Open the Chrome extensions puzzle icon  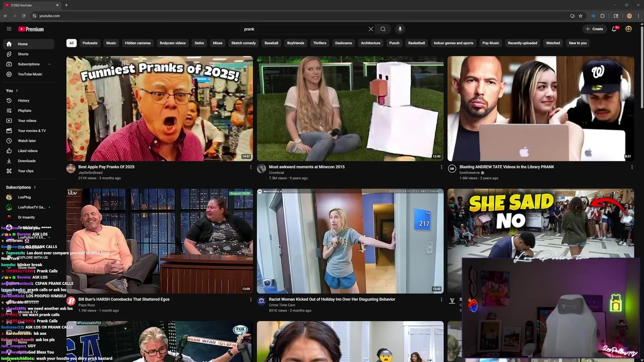click(602, 16)
